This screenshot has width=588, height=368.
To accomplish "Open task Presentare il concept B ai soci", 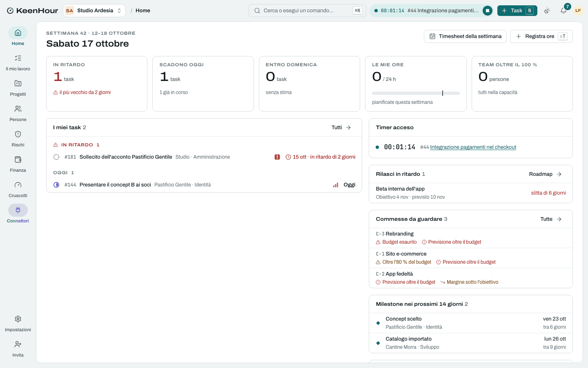I will pos(115,185).
